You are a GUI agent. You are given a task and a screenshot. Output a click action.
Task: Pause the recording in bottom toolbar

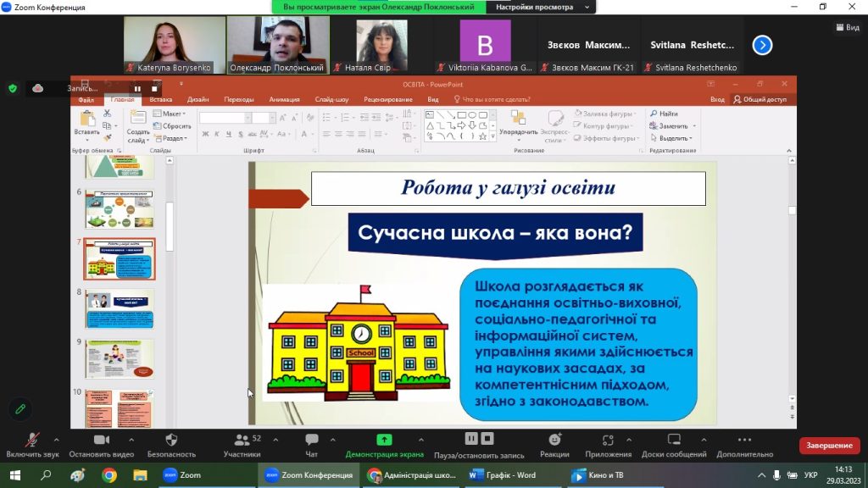click(x=471, y=439)
